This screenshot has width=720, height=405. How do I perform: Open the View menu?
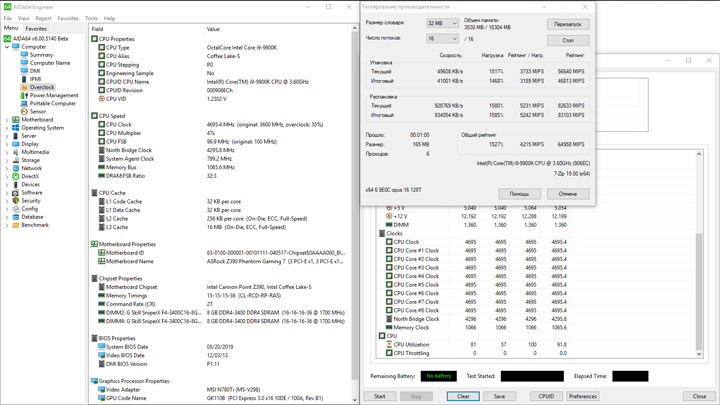(23, 18)
